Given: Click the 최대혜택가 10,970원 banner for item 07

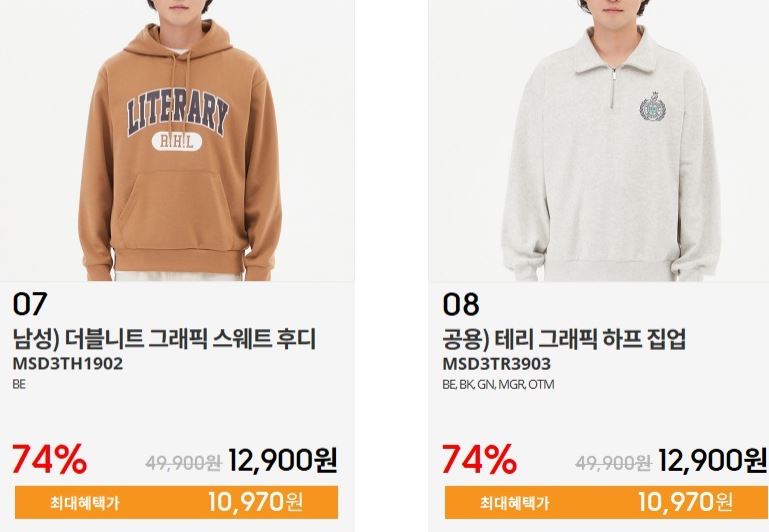Looking at the screenshot, I should click(x=177, y=502).
